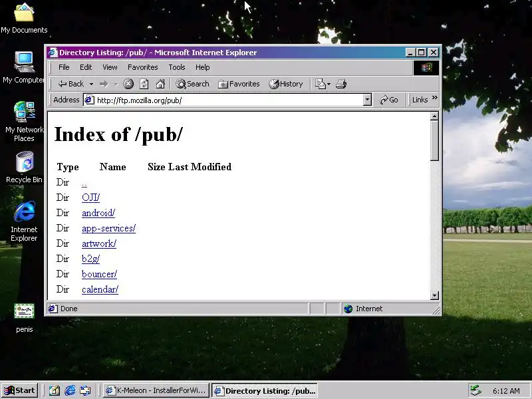Click the Windows throbber logo
This screenshot has height=399, width=532.
426,68
